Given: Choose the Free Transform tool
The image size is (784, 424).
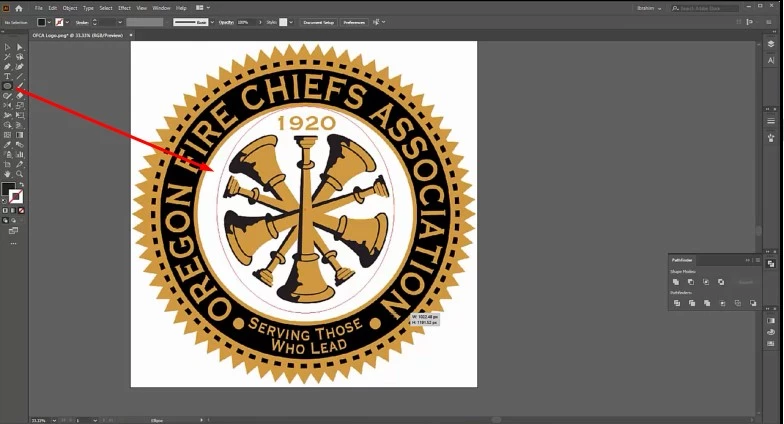Looking at the screenshot, I should (20, 115).
